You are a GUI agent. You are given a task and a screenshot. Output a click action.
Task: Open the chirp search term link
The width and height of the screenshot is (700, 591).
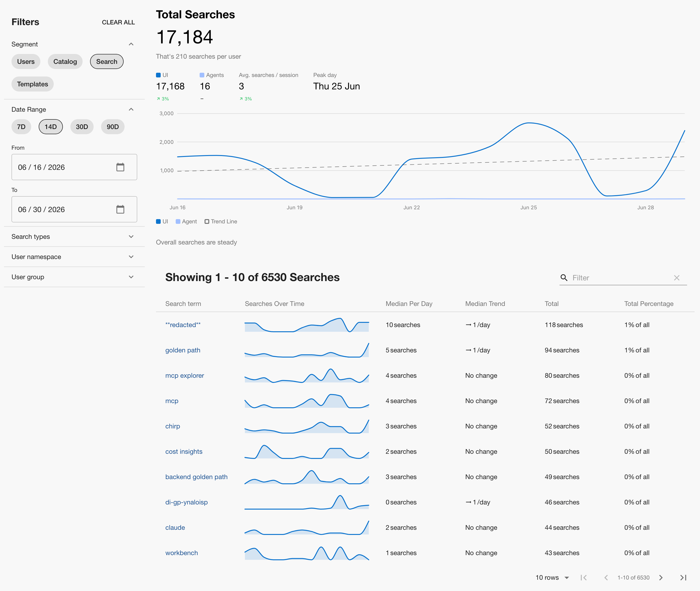172,426
